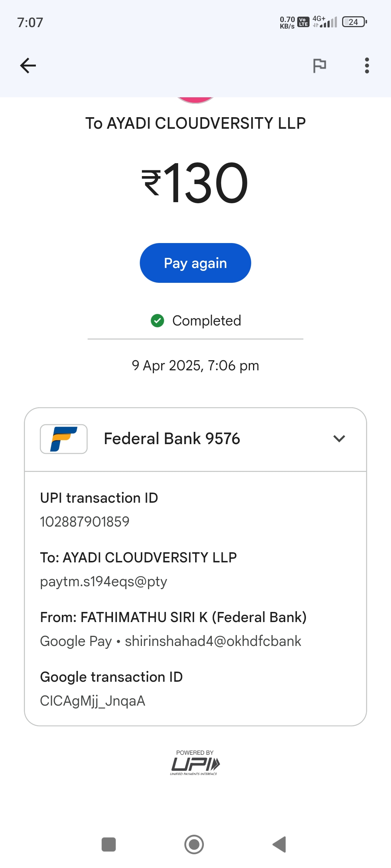391x868 pixels.
Task: Tap the ₹130 amount
Action: coord(195,183)
